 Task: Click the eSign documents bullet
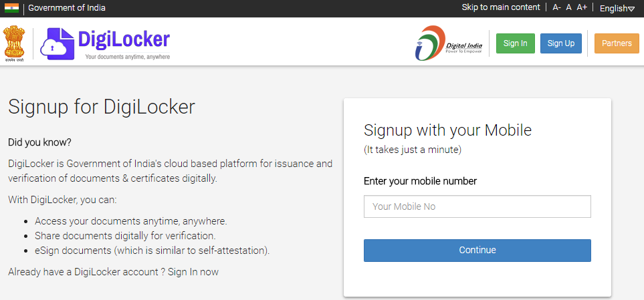[152, 251]
